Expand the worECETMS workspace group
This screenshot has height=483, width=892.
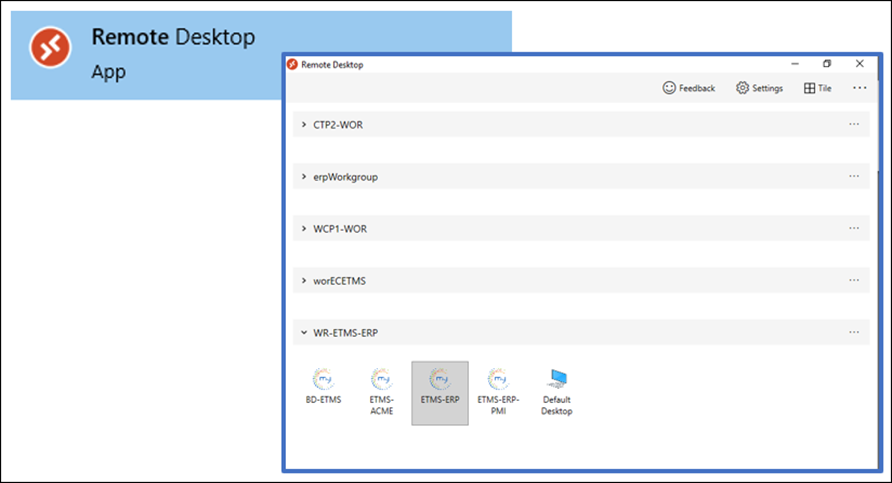tap(304, 280)
